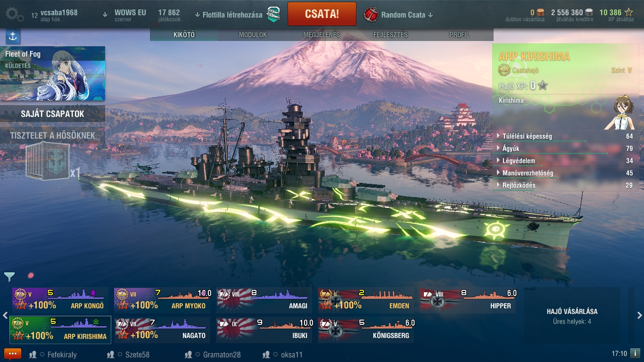Open the ship filter funnel icon
Image resolution: width=644 pixels, height=362 pixels.
click(9, 277)
